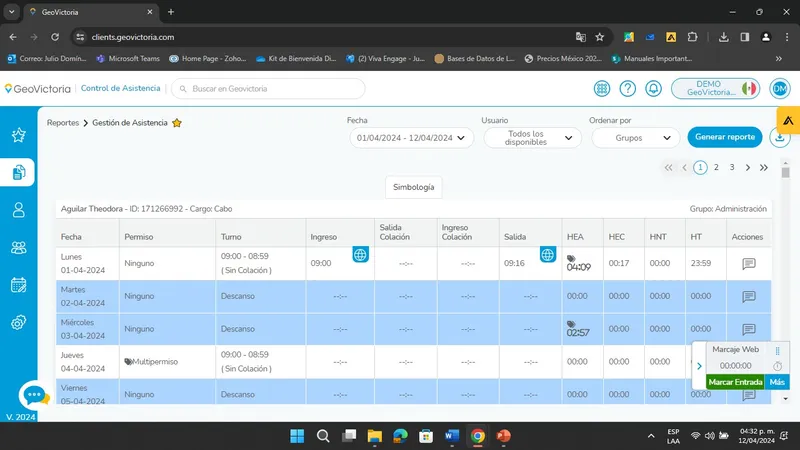Jump to the first report page
This screenshot has width=800, height=450.
[x=668, y=167]
